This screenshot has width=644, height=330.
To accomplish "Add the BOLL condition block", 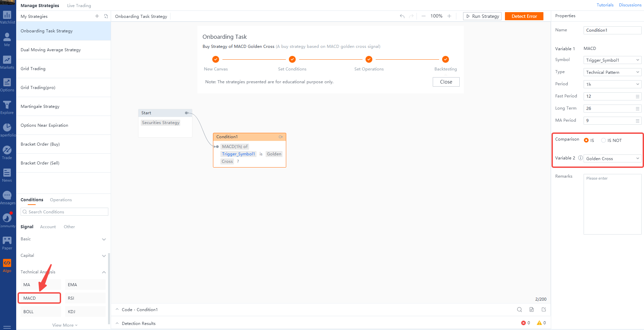I will click(x=41, y=311).
